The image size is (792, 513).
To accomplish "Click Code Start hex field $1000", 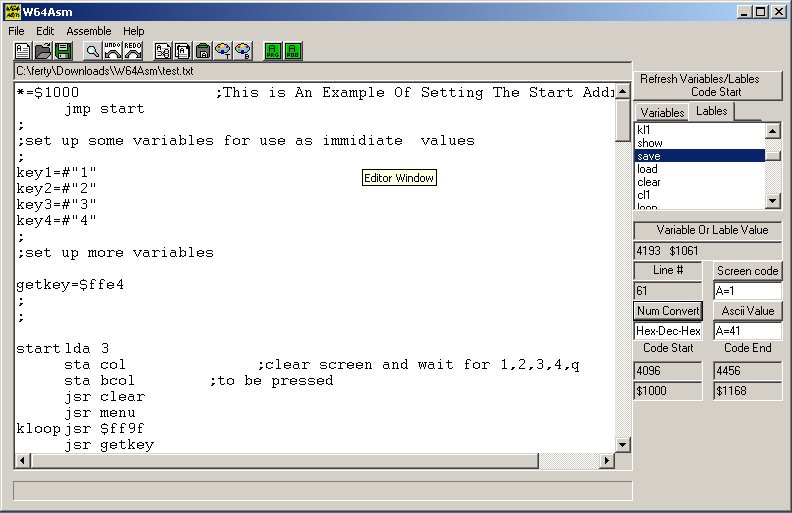I will click(x=668, y=391).
